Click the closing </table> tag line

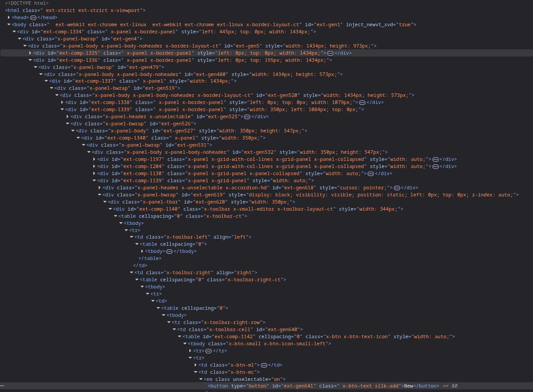[150, 258]
